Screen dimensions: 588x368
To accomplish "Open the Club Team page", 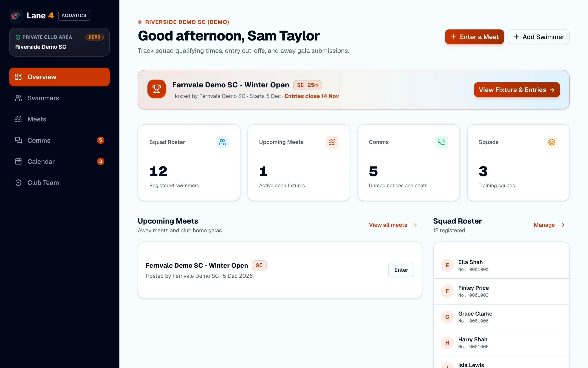I will click(x=59, y=183).
